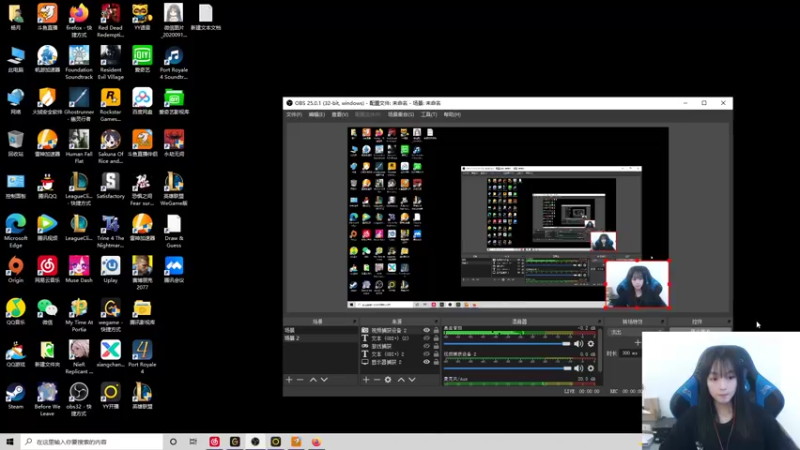Open Before We Leave desktop icon
800x450 pixels.
pos(47,399)
